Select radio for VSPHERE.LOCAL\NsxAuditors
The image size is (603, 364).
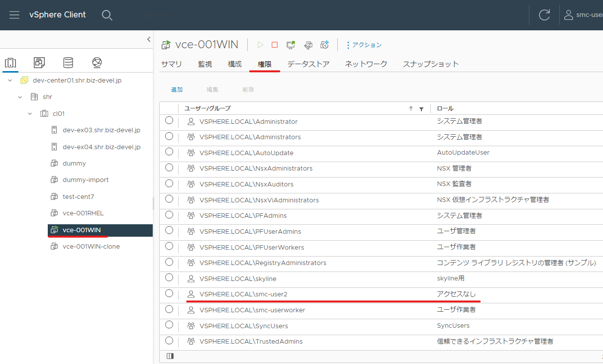169,183
